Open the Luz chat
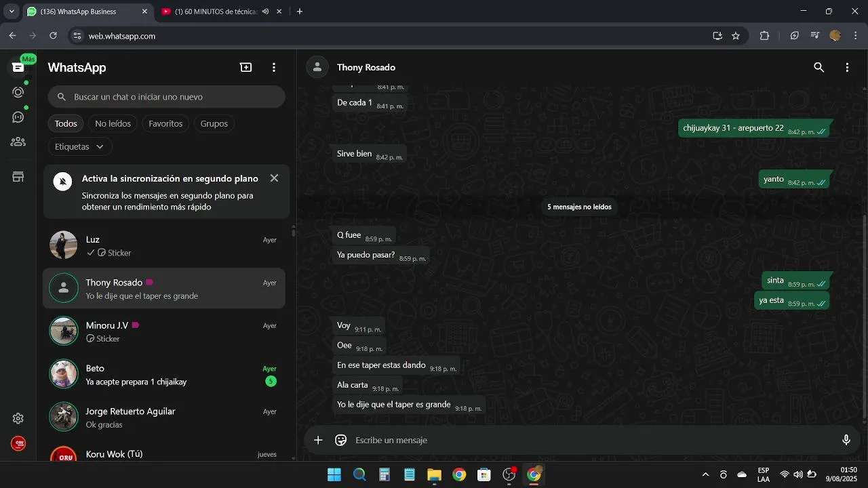This screenshot has height=488, width=868. point(164,245)
